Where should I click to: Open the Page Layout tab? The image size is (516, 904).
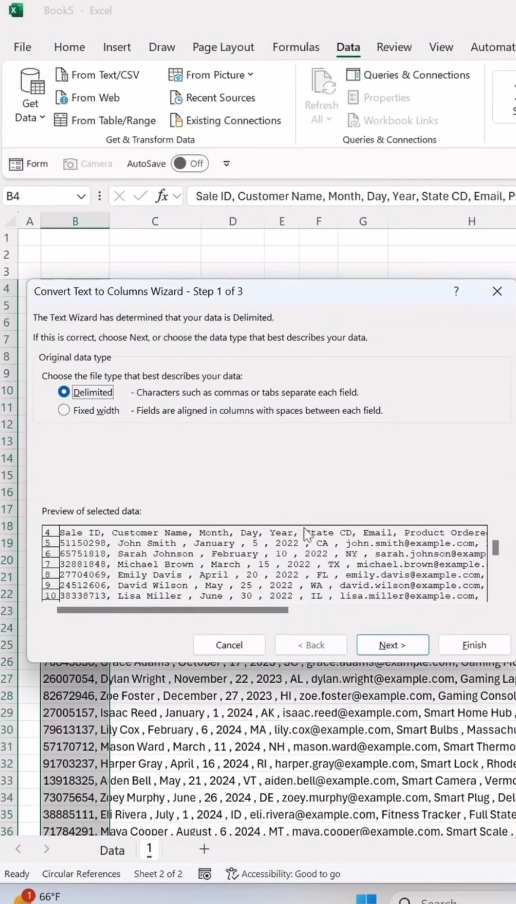[223, 47]
